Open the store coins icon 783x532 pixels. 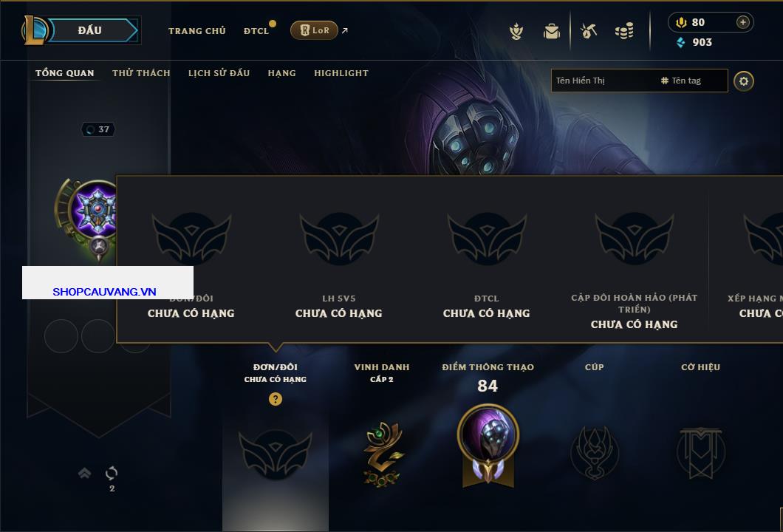click(x=624, y=32)
